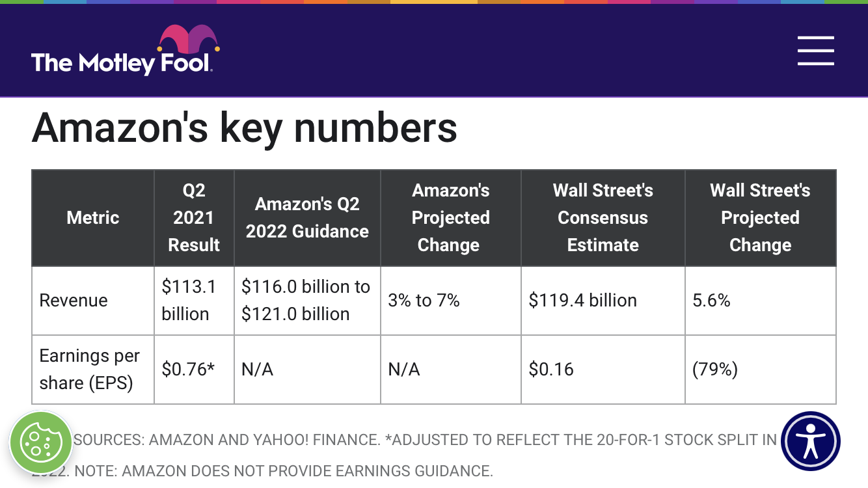Select Amazon's Q2 2022 Guidance header

[307, 218]
